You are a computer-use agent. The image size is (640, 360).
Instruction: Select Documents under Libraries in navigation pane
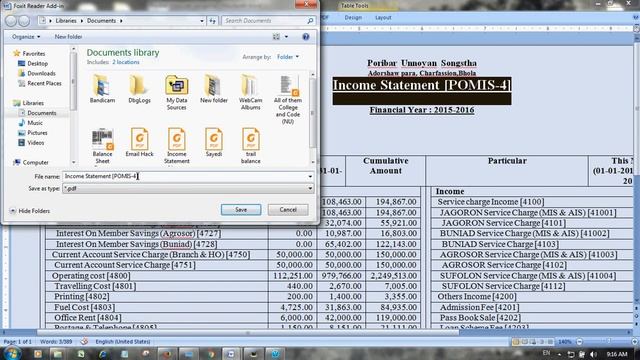38,113
